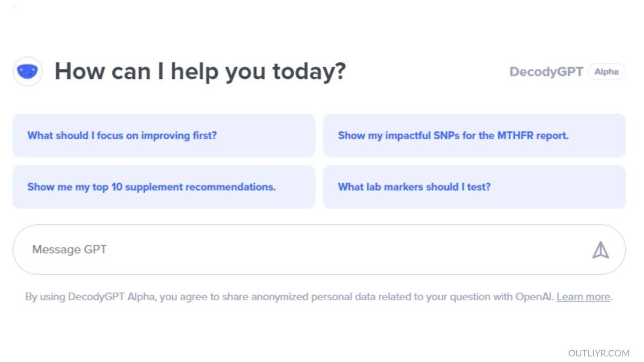This screenshot has height=362, width=644.
Task: Open the Learn more link
Action: point(583,297)
